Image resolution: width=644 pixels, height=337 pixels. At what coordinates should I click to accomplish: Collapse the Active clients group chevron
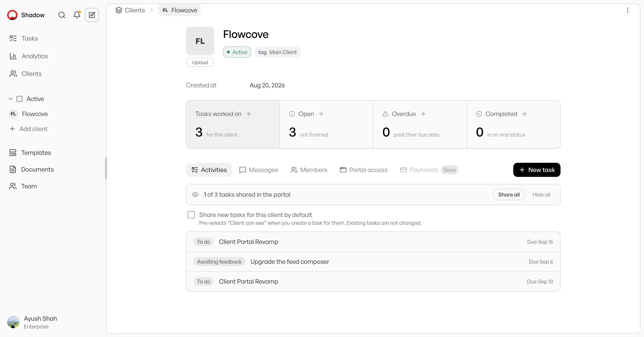11,99
